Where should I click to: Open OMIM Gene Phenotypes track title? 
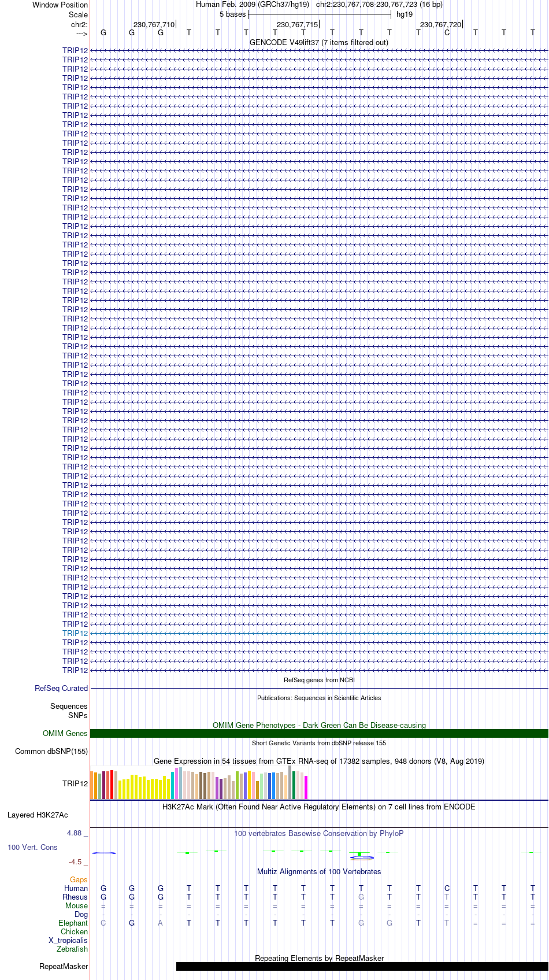coord(319,726)
